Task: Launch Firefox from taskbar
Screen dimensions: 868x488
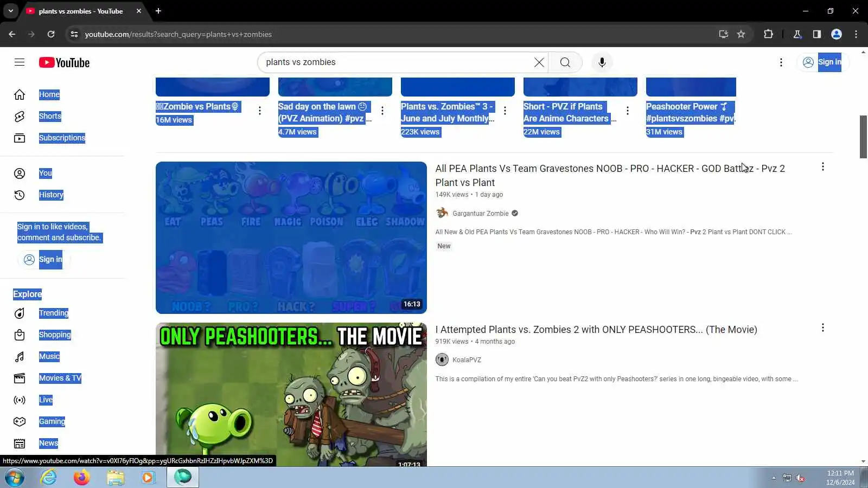Action: pos(82,477)
